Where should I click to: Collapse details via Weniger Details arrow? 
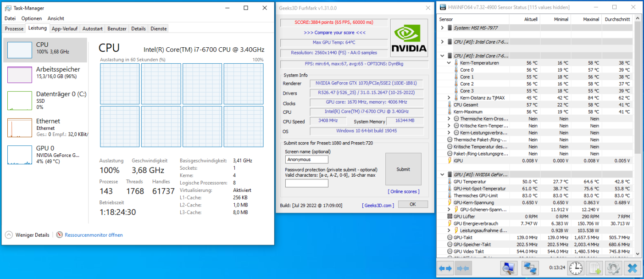coord(9,235)
